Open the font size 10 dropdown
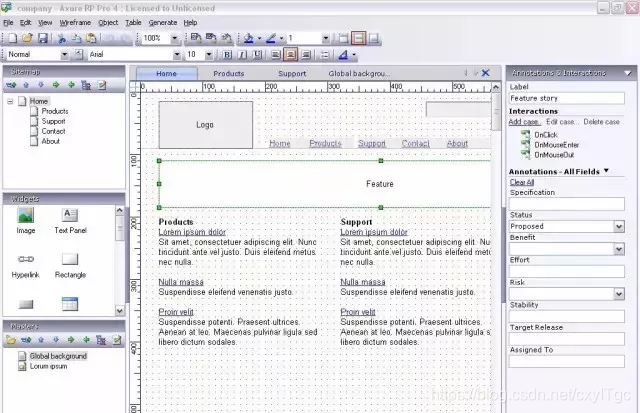Image resolution: width=640 pixels, height=413 pixels. tap(209, 54)
